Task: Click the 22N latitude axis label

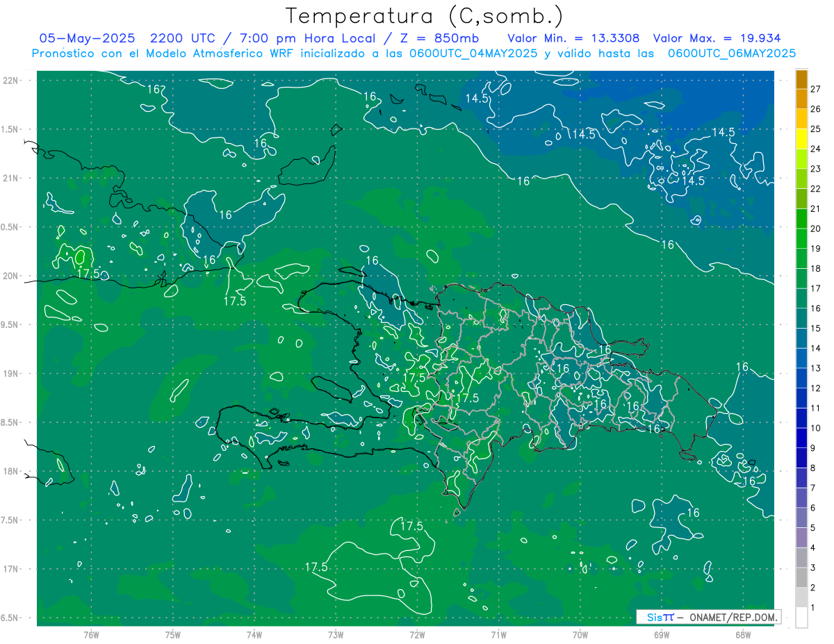Action: (x=11, y=81)
